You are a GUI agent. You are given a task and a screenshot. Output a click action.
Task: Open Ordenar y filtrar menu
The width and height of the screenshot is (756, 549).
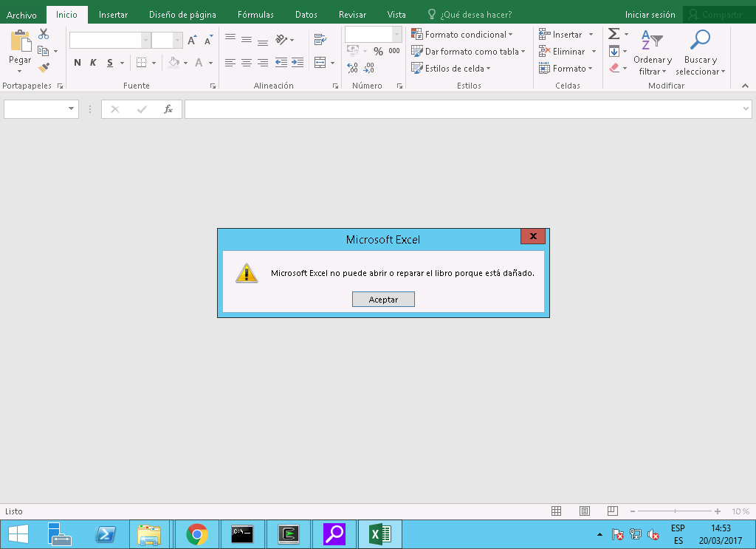click(x=653, y=53)
